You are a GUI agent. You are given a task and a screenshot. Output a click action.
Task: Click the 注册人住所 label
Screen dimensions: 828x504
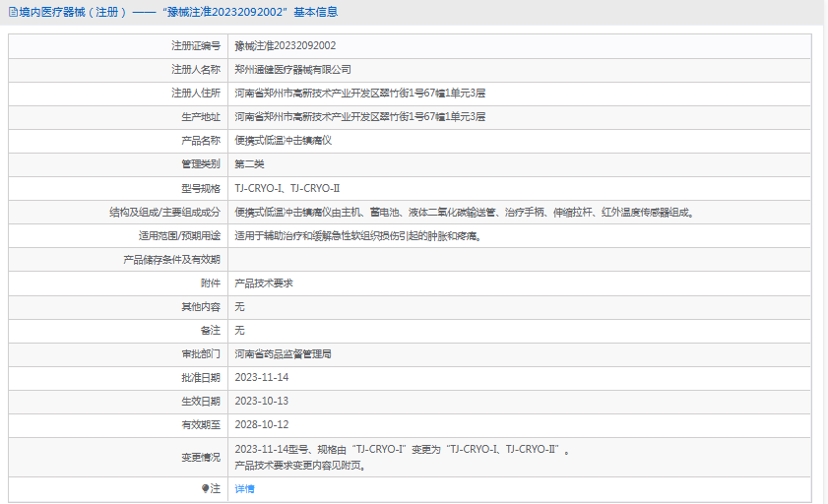click(x=196, y=94)
